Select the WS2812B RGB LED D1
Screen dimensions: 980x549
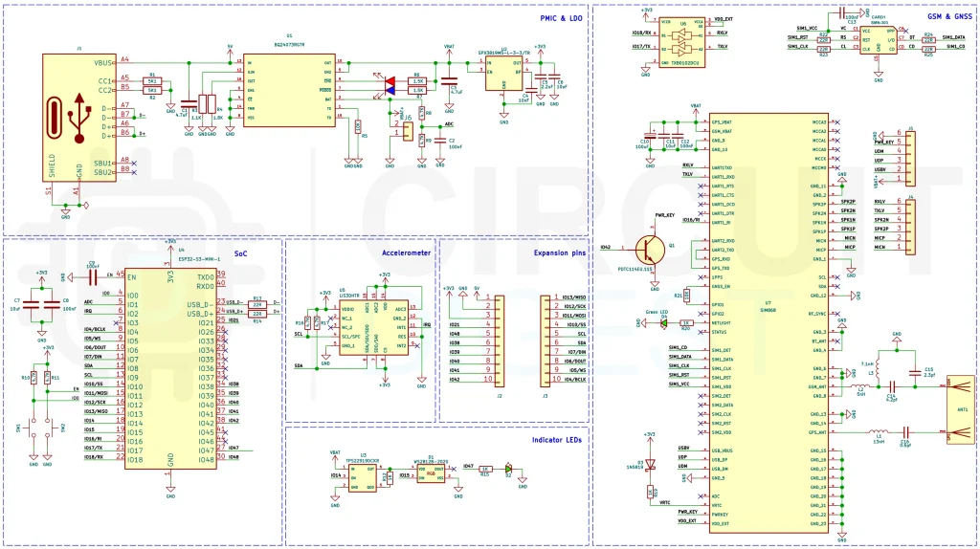pyautogui.click(x=430, y=474)
